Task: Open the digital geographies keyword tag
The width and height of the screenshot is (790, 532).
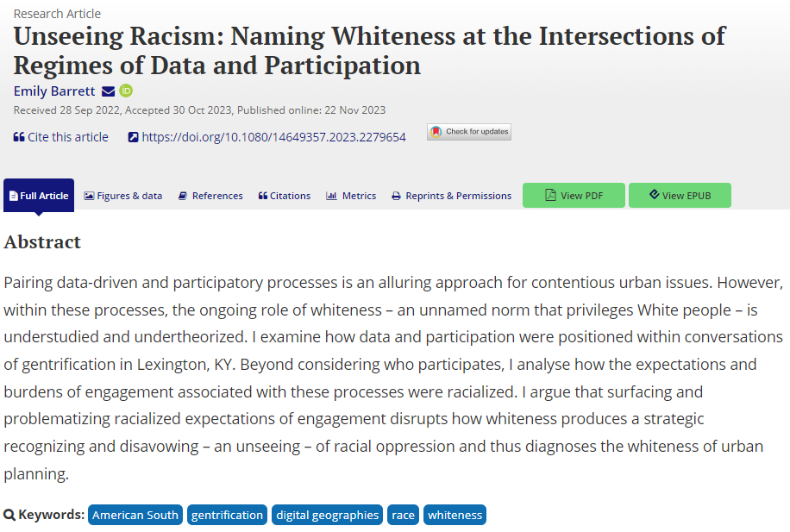Action: (327, 515)
